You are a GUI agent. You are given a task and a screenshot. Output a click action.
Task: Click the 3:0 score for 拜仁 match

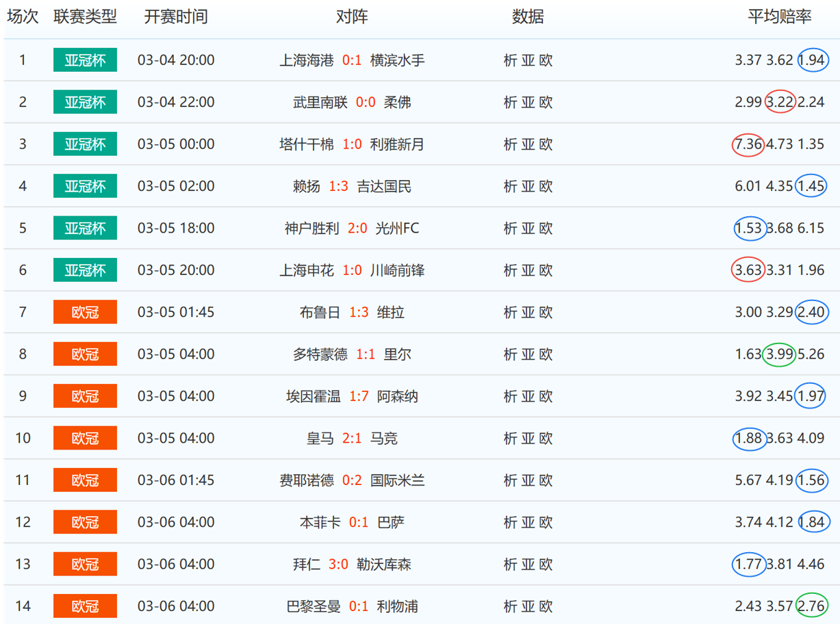point(338,564)
